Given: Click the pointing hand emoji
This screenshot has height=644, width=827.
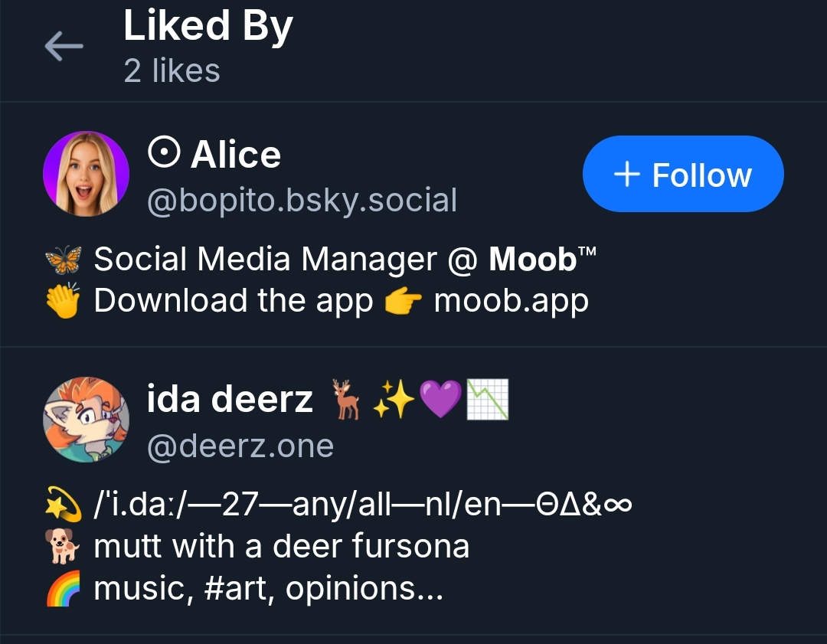Looking at the screenshot, I should point(403,301).
